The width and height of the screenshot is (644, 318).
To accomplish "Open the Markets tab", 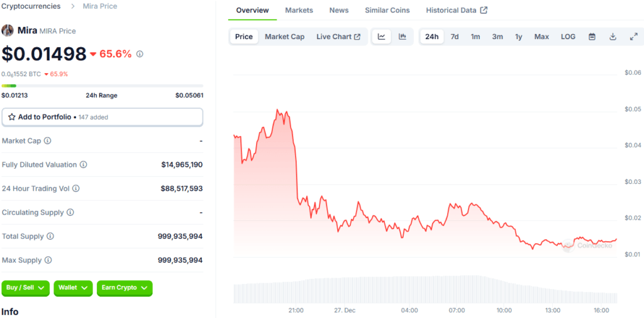I will pyautogui.click(x=299, y=10).
